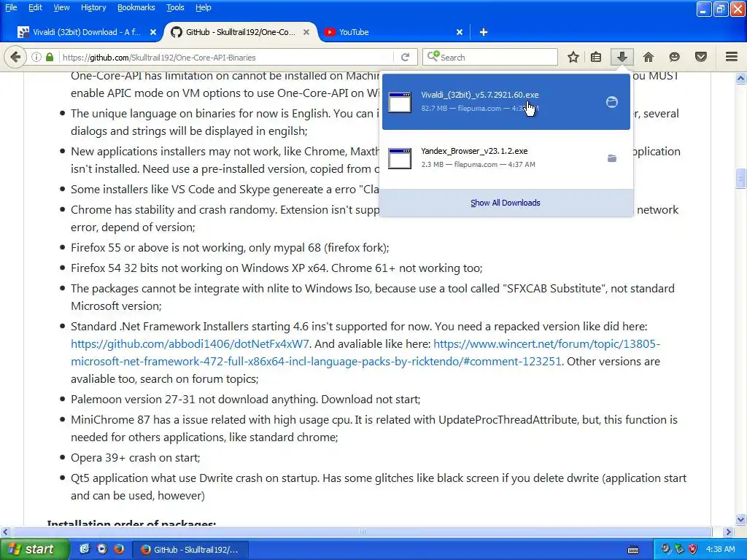Open the Help menu
747x560 pixels.
click(203, 7)
